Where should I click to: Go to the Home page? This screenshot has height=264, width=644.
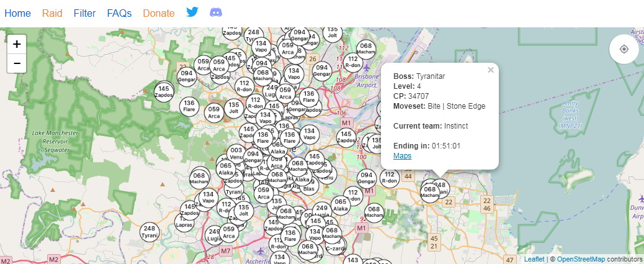click(x=17, y=13)
